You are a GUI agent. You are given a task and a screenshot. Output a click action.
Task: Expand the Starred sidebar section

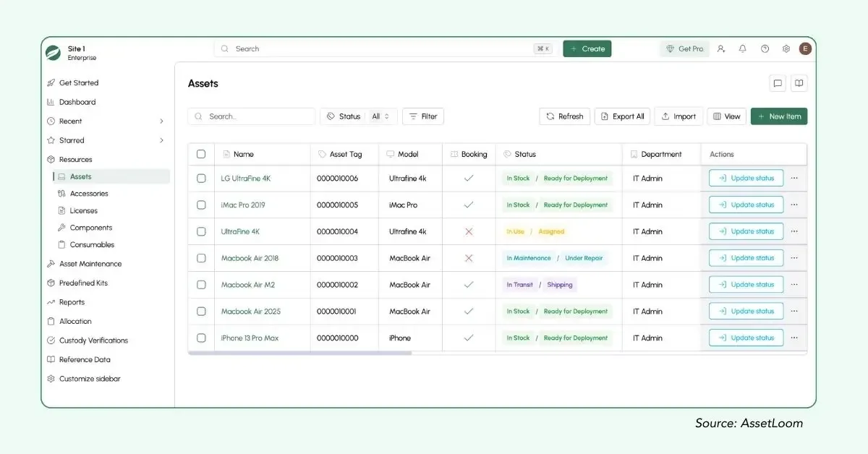point(161,140)
